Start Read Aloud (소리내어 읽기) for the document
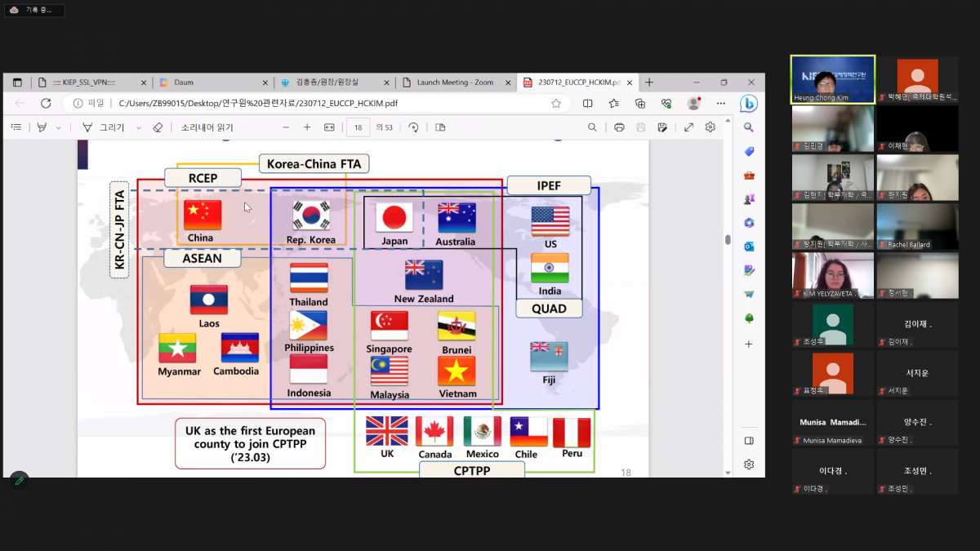The image size is (980, 551). coord(206,127)
